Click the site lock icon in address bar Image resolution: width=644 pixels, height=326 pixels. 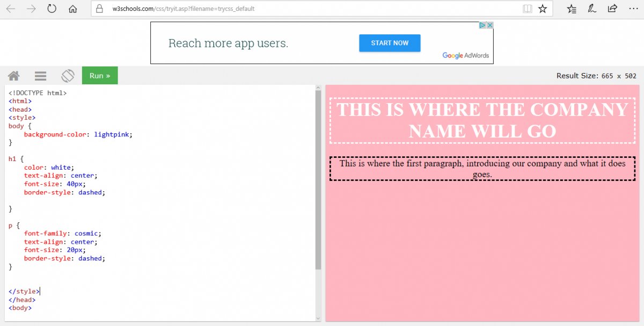tap(99, 9)
